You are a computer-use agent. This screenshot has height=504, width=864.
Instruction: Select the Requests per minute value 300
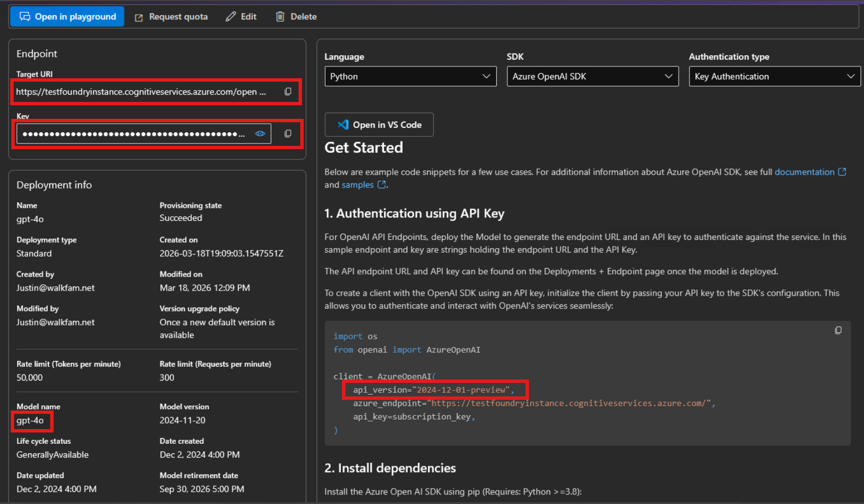click(x=167, y=378)
